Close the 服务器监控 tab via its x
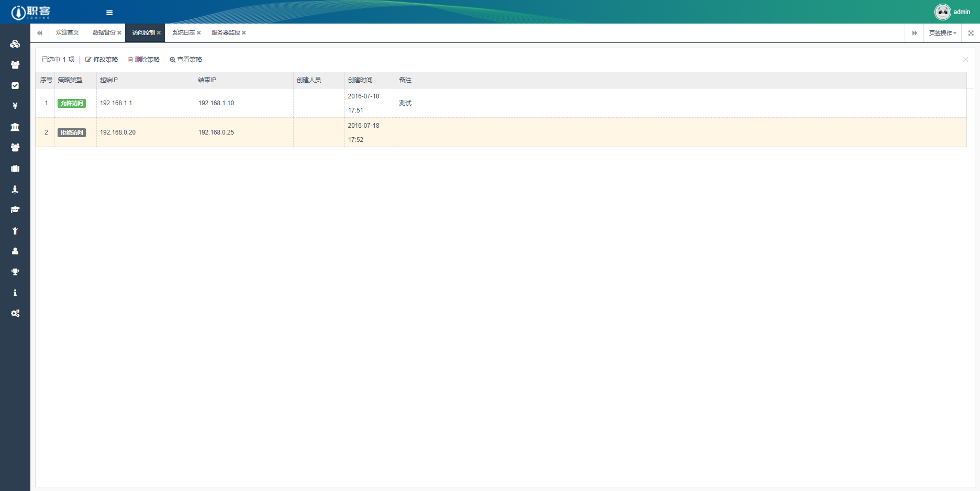This screenshot has width=980, height=491. 244,33
